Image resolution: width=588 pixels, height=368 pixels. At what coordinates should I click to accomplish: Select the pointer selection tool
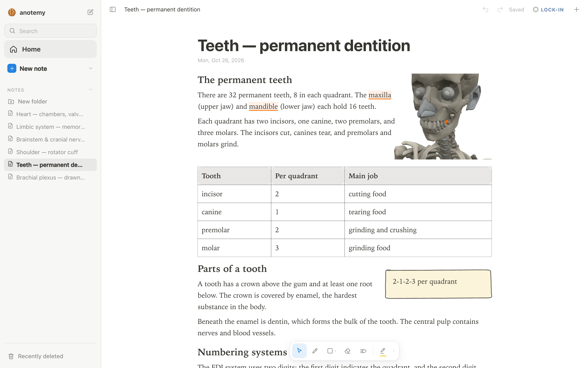point(299,351)
